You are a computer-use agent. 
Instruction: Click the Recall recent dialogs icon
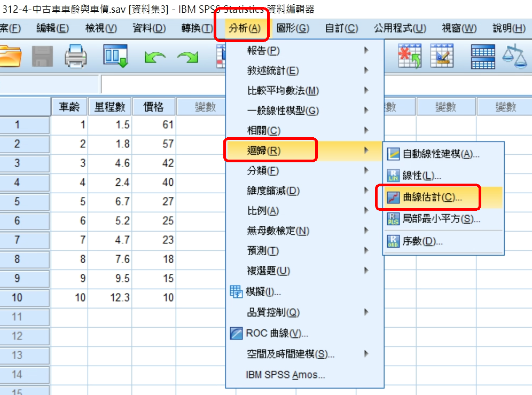pyautogui.click(x=115, y=56)
